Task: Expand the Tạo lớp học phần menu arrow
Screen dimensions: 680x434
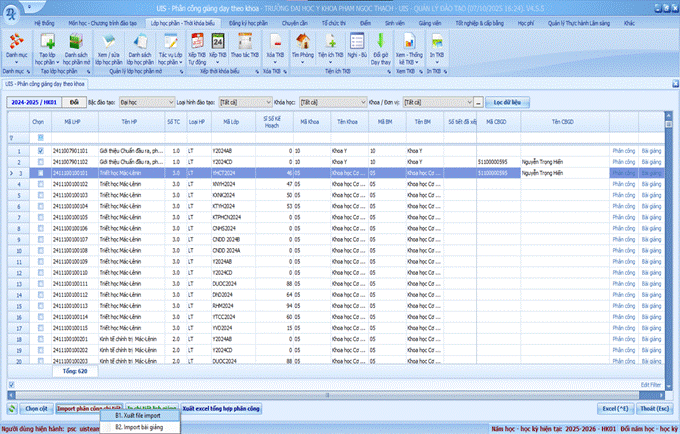Action: [x=58, y=62]
